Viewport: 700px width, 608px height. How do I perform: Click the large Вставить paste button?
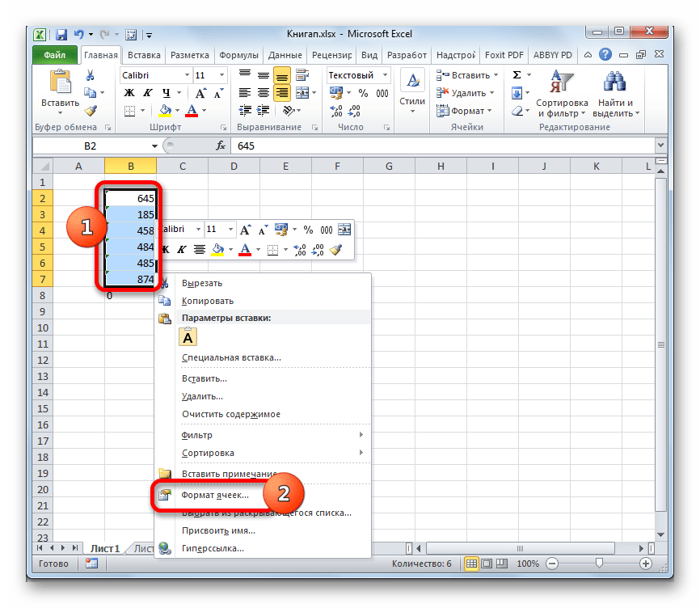pyautogui.click(x=61, y=91)
